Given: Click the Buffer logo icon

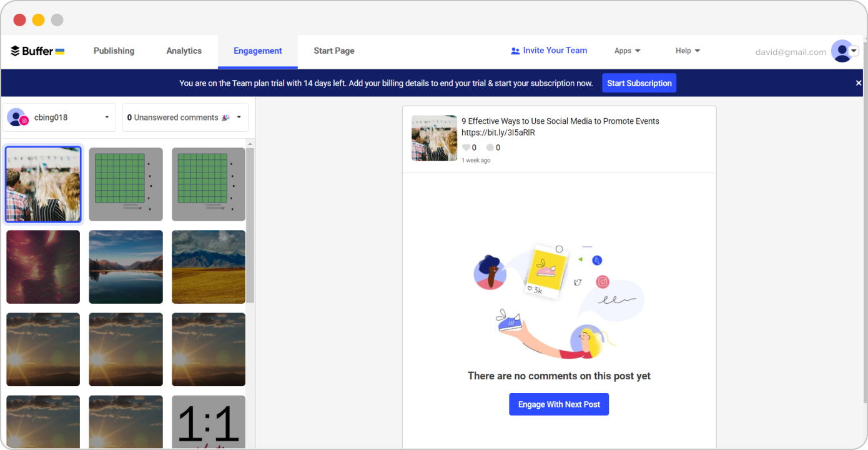Looking at the screenshot, I should (16, 51).
